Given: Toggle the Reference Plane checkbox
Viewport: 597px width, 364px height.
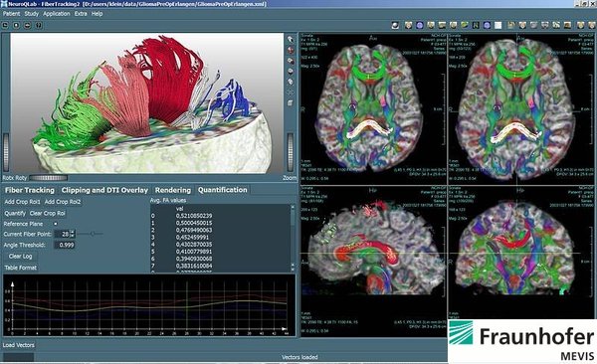Looking at the screenshot, I should [x=56, y=224].
